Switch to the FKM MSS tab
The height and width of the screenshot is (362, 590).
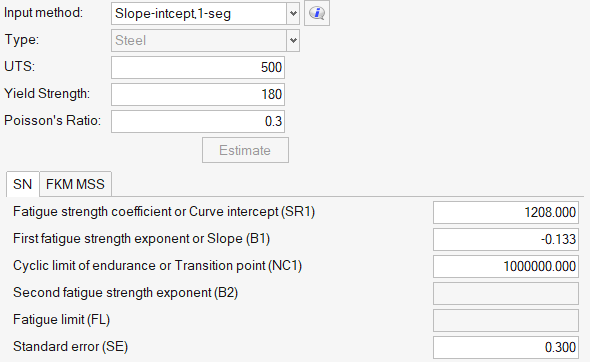[75, 184]
